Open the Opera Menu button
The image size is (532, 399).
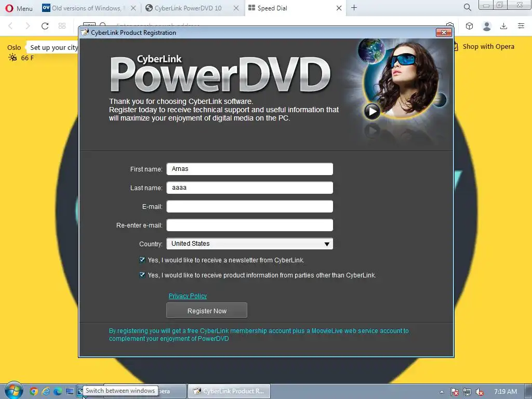(19, 8)
